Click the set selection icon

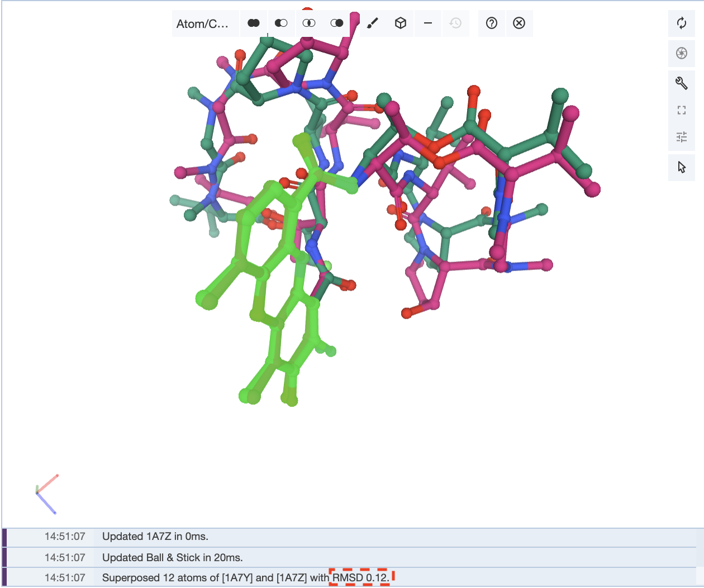coord(337,23)
